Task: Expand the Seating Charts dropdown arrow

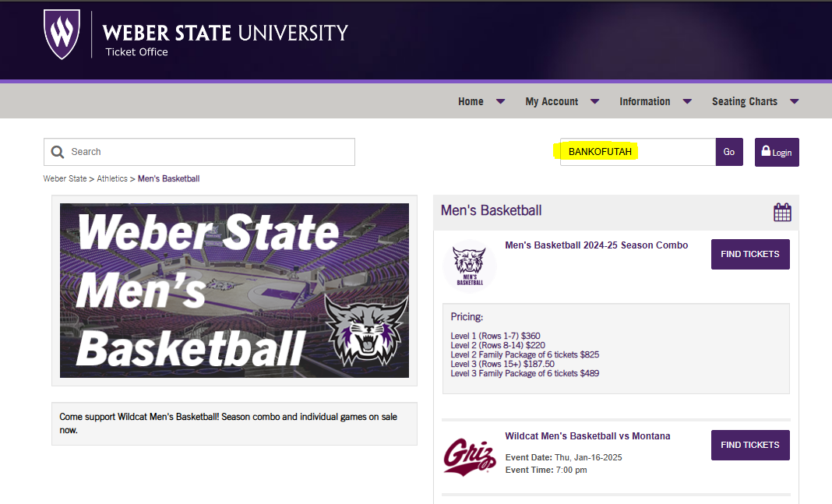Action: pos(795,101)
